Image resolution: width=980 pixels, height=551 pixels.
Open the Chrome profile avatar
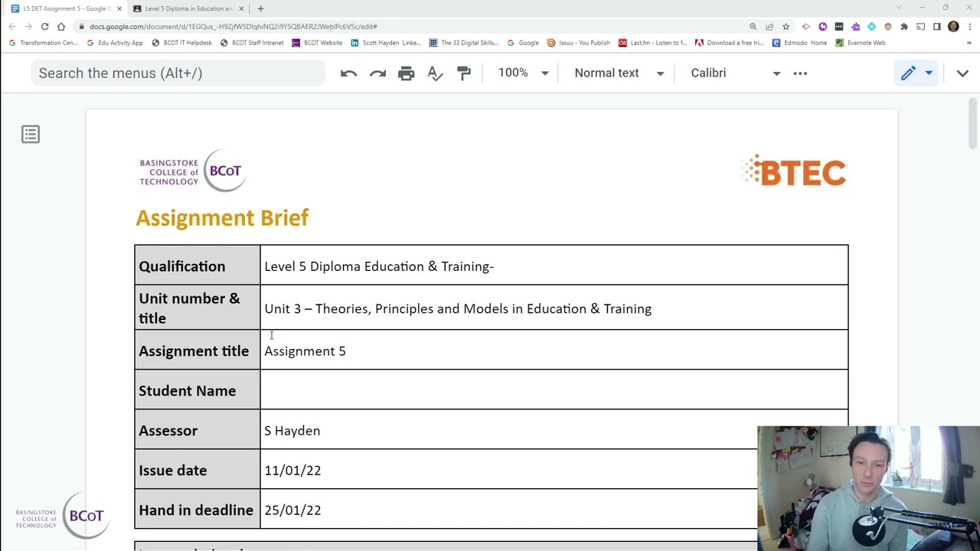(x=953, y=26)
